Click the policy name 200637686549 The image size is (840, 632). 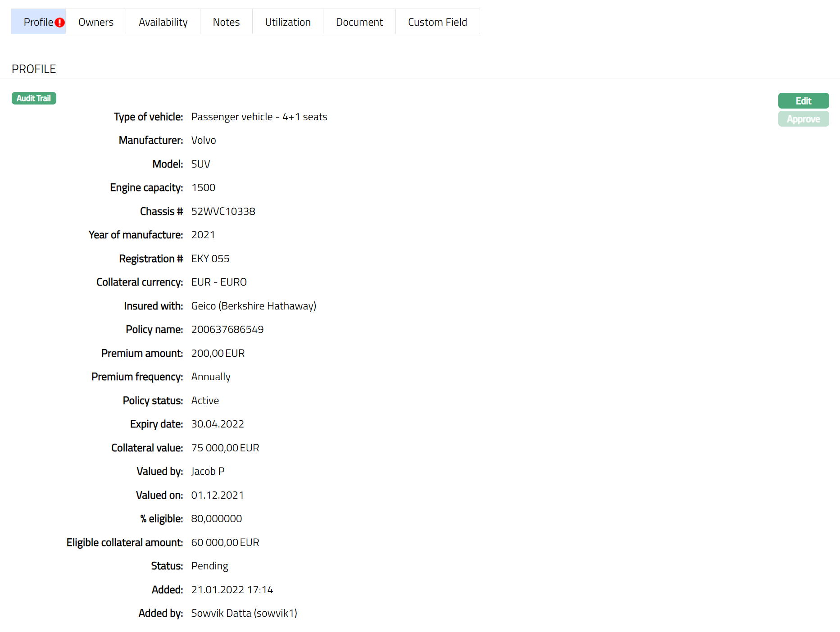pos(227,329)
